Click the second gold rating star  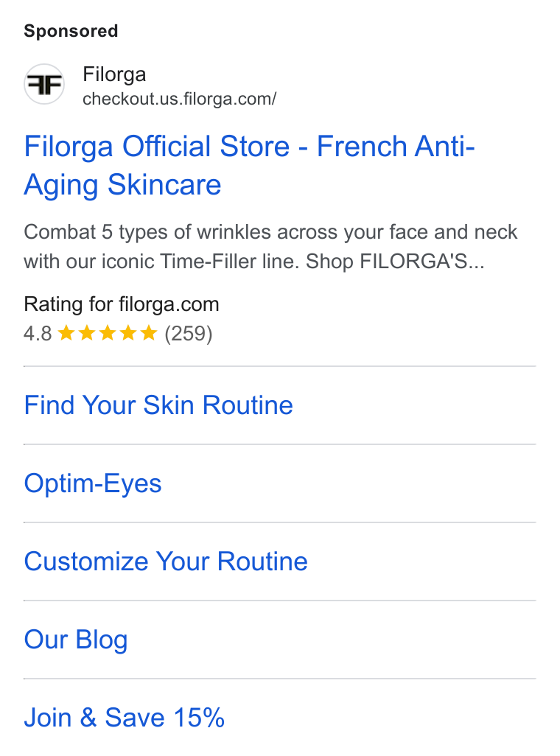[x=87, y=332]
